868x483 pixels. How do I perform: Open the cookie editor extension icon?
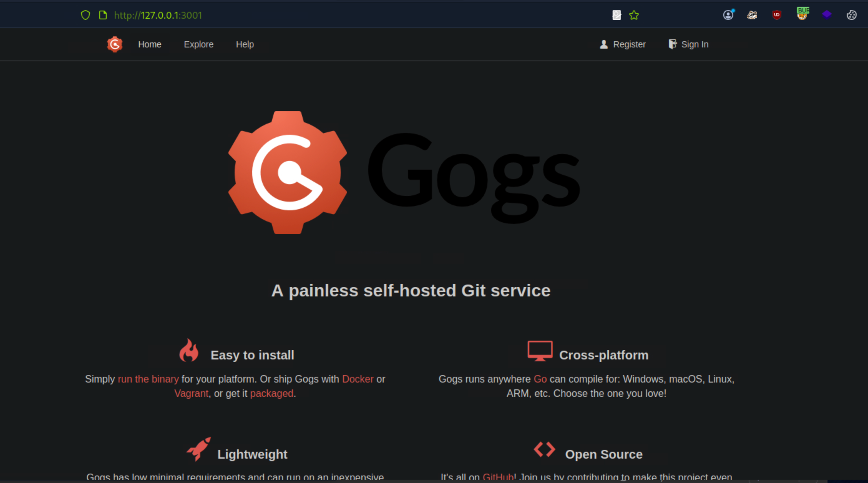851,15
